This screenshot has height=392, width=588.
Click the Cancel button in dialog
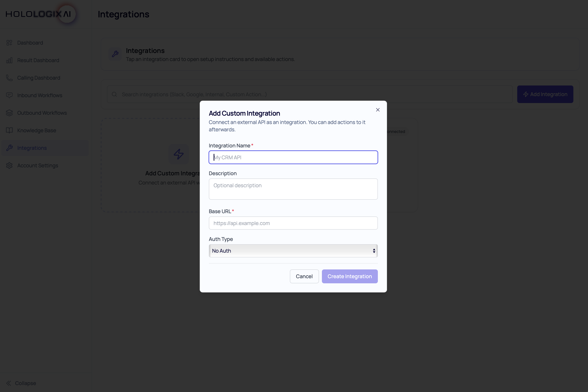(304, 276)
